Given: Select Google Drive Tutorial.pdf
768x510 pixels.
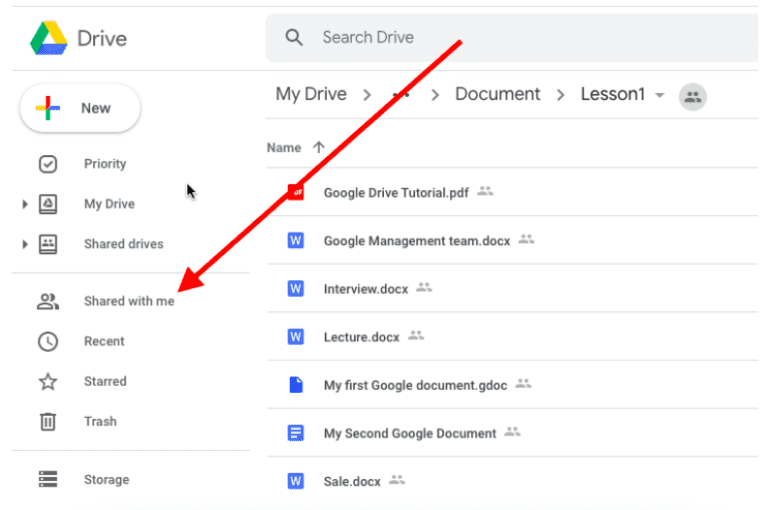Looking at the screenshot, I should (x=396, y=193).
